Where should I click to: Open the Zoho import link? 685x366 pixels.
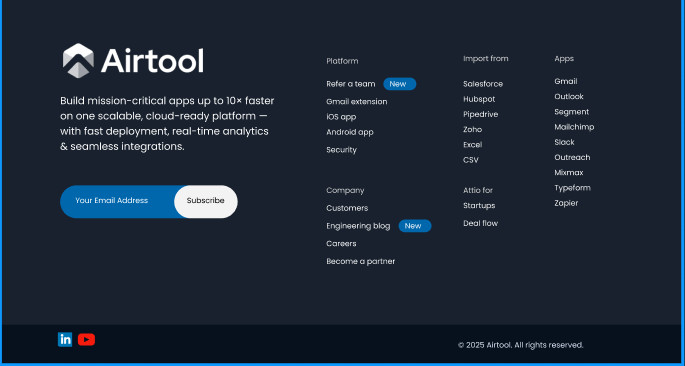[x=472, y=130]
